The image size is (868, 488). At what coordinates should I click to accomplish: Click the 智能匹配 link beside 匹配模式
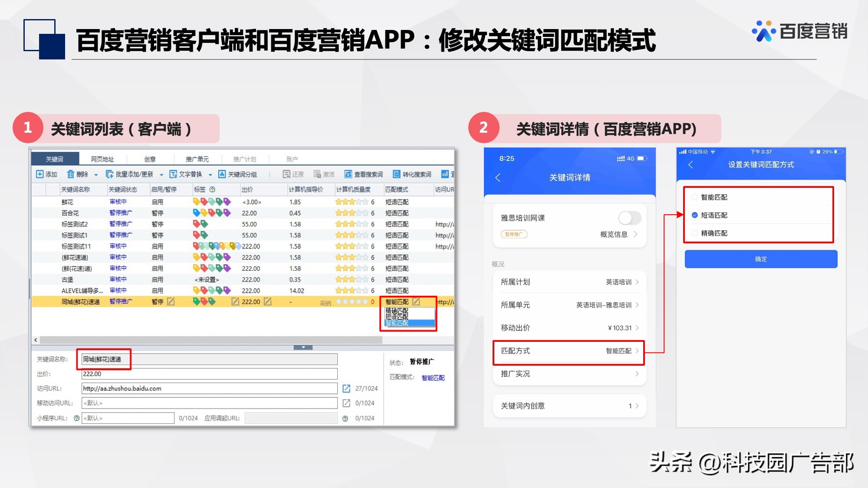(433, 378)
